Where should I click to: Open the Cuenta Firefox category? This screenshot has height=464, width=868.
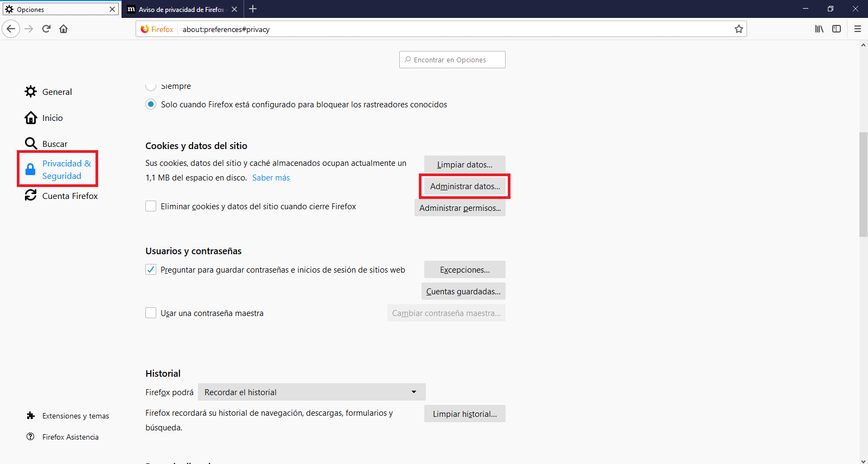point(61,196)
